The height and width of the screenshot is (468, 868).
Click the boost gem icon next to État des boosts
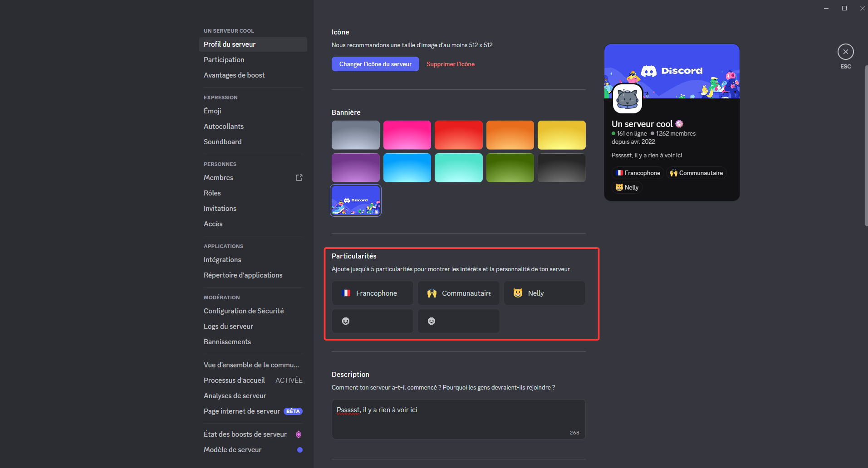(x=299, y=434)
